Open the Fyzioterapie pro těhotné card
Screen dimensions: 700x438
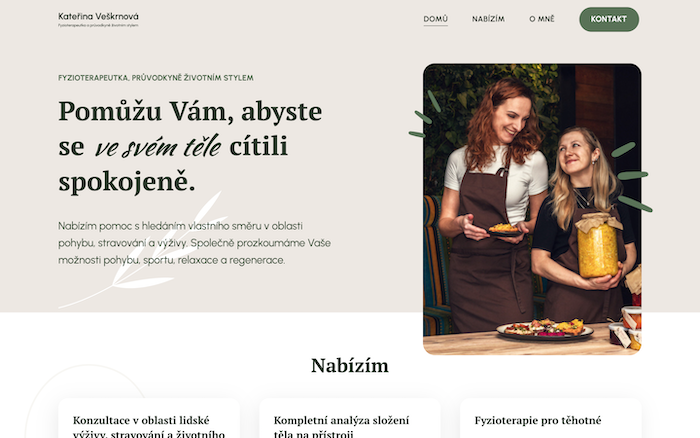pos(550,418)
